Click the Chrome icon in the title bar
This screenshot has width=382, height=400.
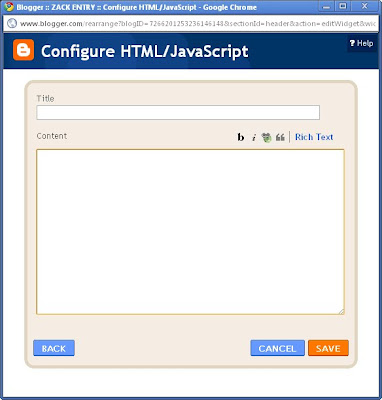click(x=9, y=7)
